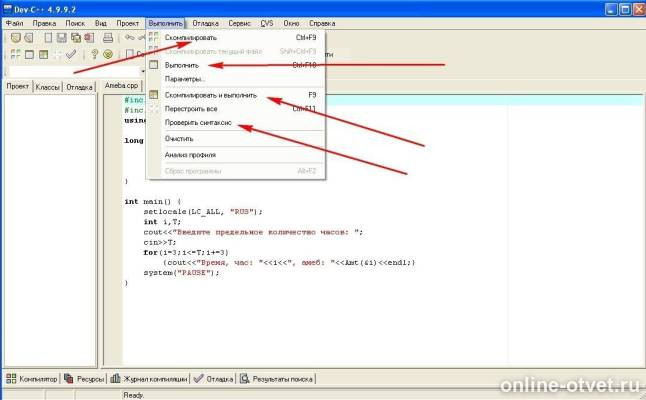Click the first toolbar icon for new file

[14, 38]
